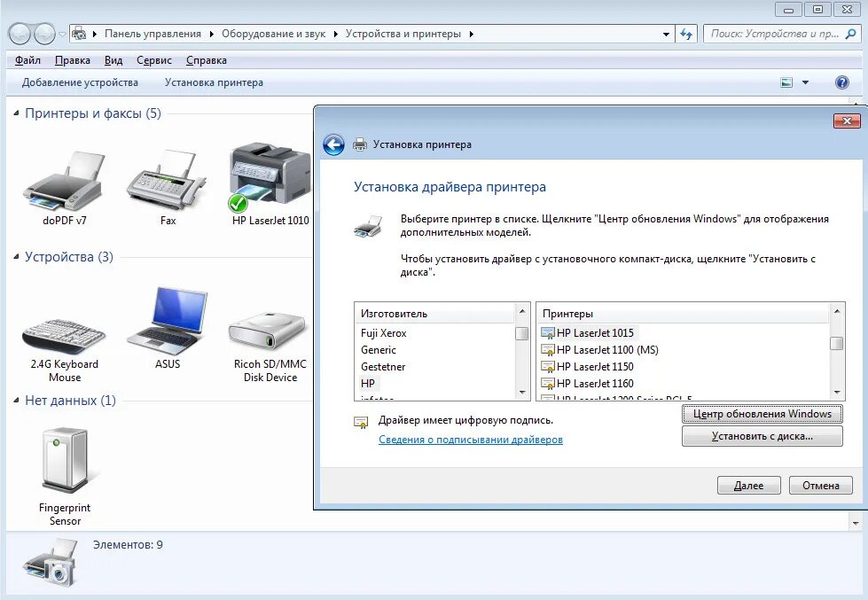Click the Отмена button
The width and height of the screenshot is (868, 600).
coord(820,486)
